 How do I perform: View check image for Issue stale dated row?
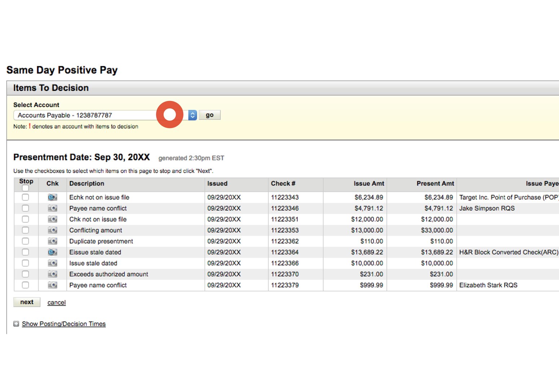click(x=52, y=263)
